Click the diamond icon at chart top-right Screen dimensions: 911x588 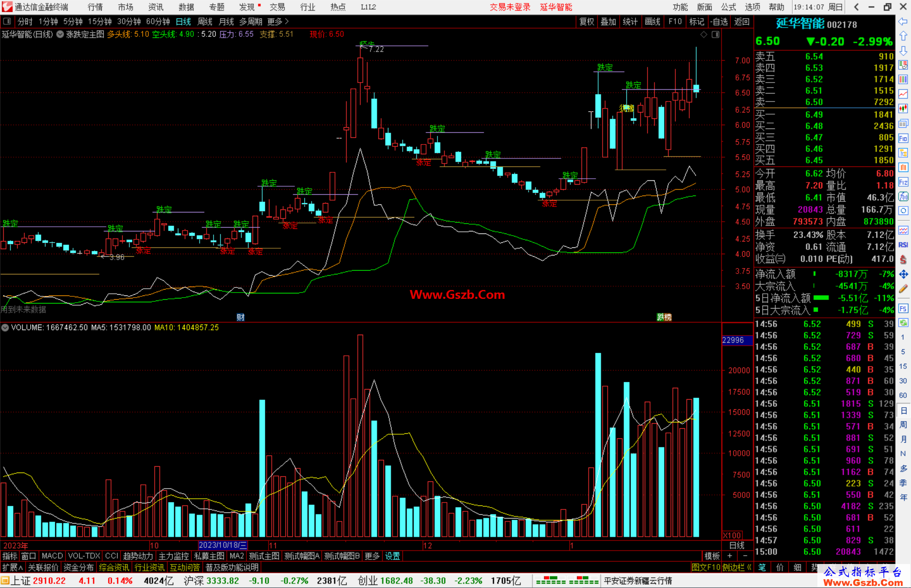tap(703, 35)
